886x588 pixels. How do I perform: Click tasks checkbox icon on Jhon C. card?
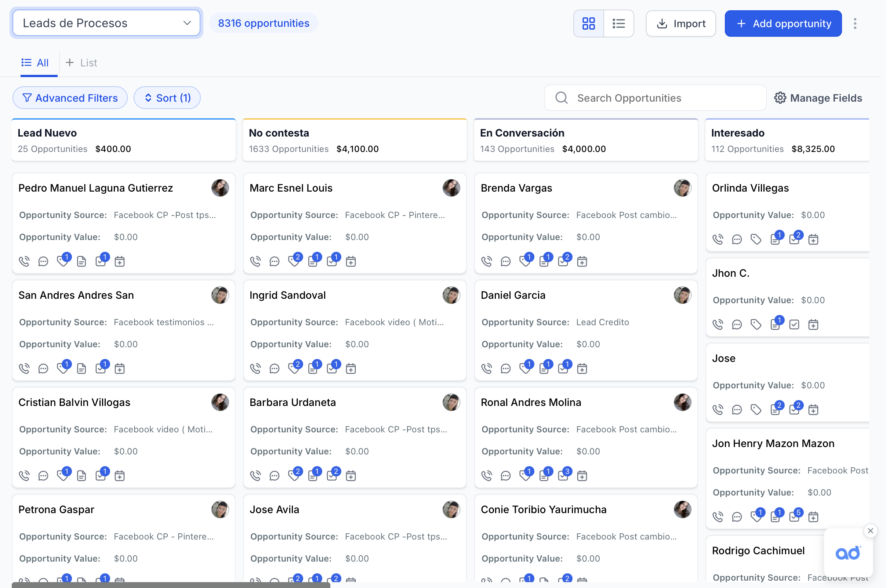point(794,324)
